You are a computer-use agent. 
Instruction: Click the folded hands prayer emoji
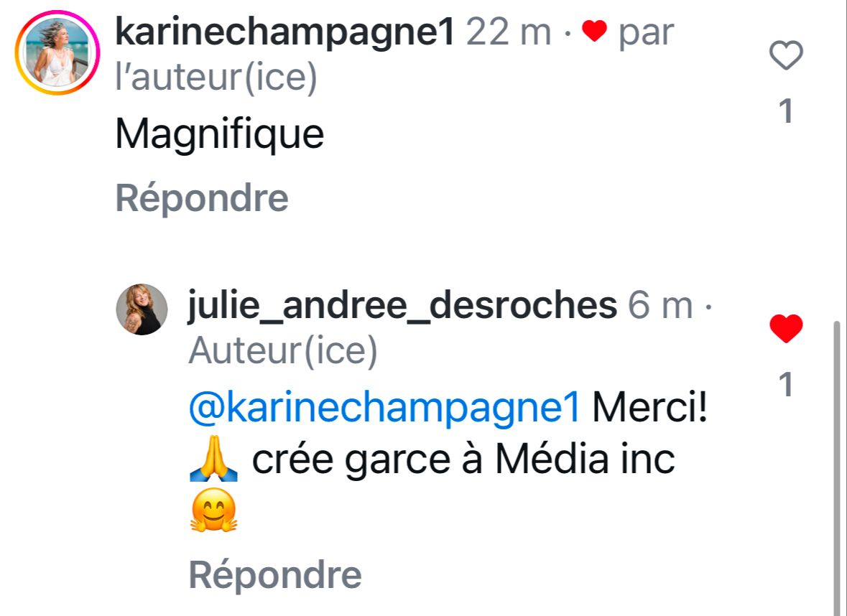coord(213,462)
